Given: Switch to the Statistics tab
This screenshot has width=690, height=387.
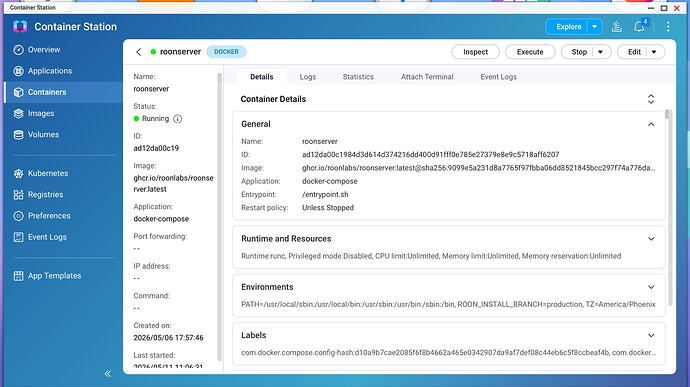Looking at the screenshot, I should (358, 77).
